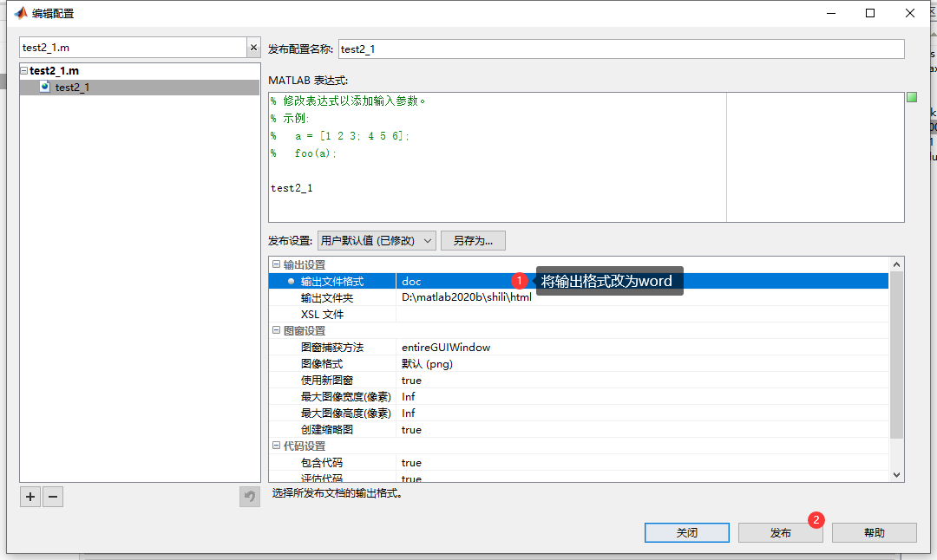Open the 发布设置 dropdown
Image resolution: width=937 pixels, height=560 pixels.
377,241
